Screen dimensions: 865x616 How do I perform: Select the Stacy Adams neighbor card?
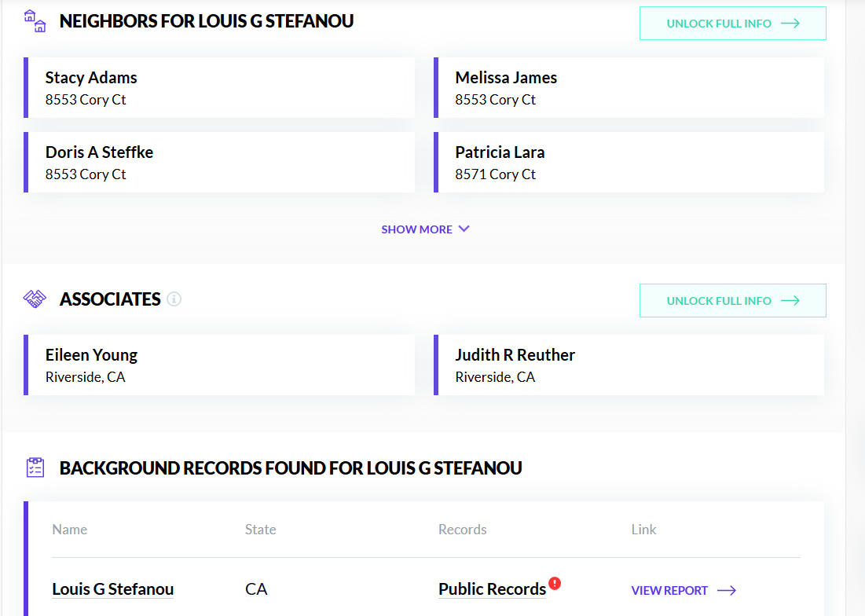pyautogui.click(x=220, y=87)
